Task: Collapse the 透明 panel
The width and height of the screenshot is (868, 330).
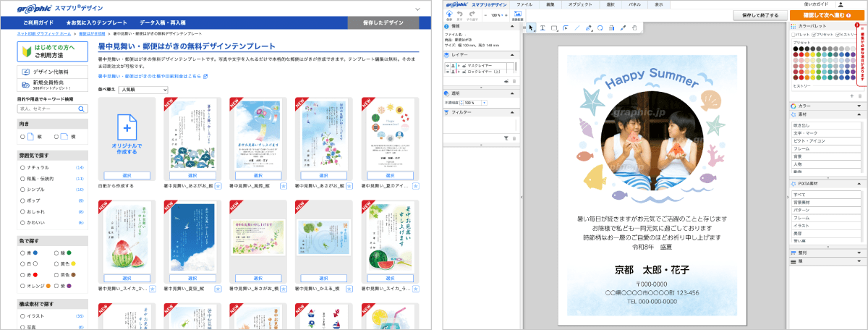Action: pyautogui.click(x=512, y=93)
